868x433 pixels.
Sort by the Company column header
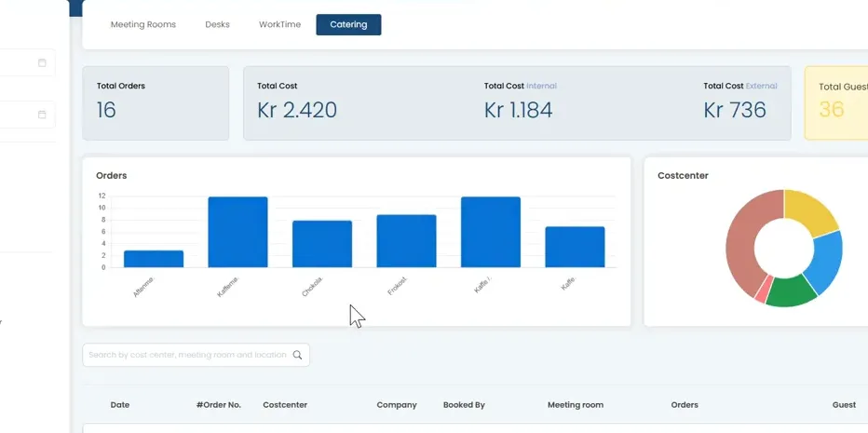point(397,405)
